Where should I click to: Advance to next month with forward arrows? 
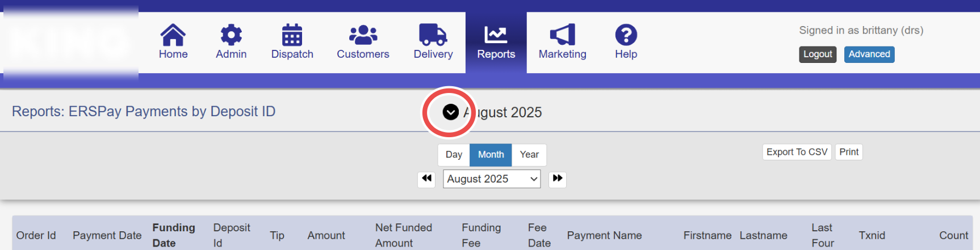(558, 179)
